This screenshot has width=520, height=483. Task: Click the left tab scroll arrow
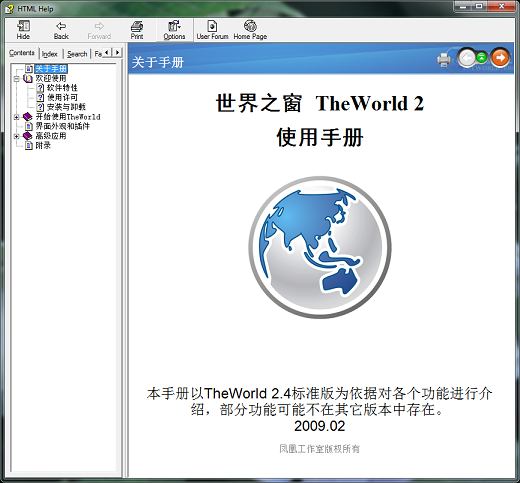[x=107, y=52]
